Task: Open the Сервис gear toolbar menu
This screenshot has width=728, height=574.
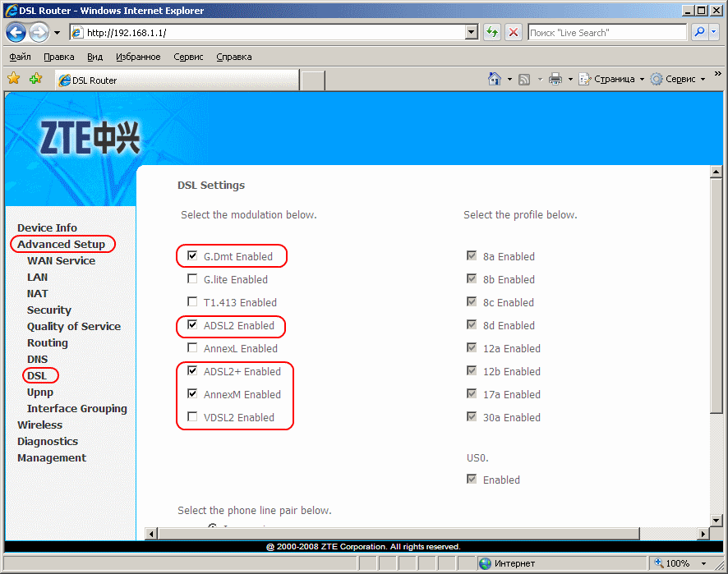Action: pos(677,79)
